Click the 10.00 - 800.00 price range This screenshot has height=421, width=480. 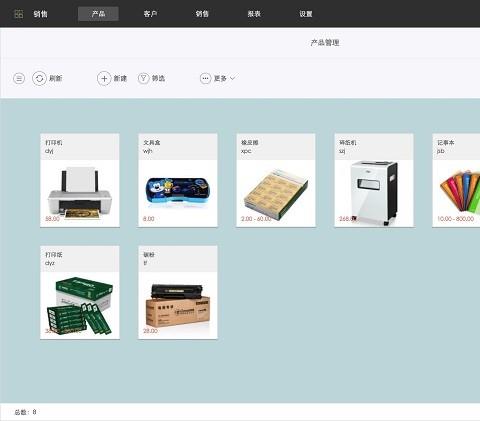coord(455,219)
